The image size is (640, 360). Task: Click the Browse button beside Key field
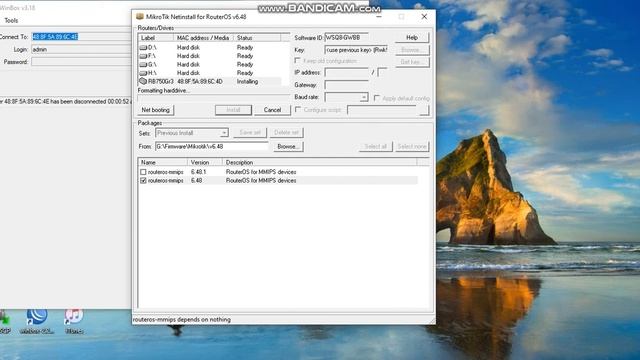tap(412, 50)
